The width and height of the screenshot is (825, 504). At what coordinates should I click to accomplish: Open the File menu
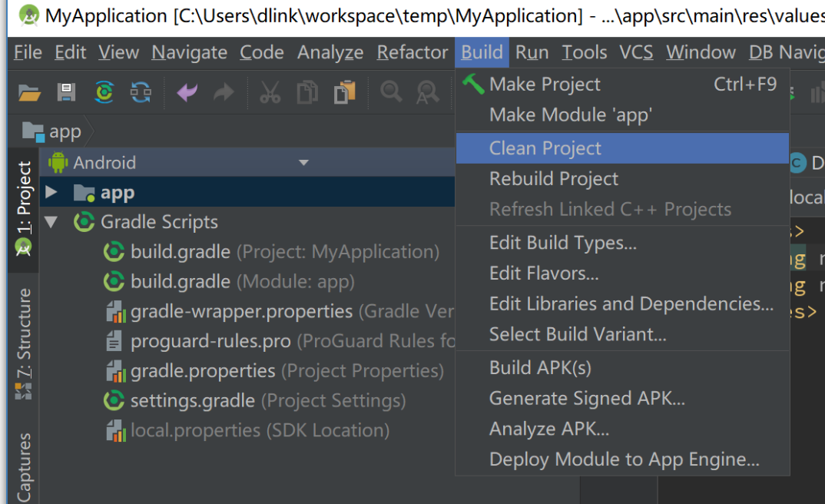click(28, 52)
